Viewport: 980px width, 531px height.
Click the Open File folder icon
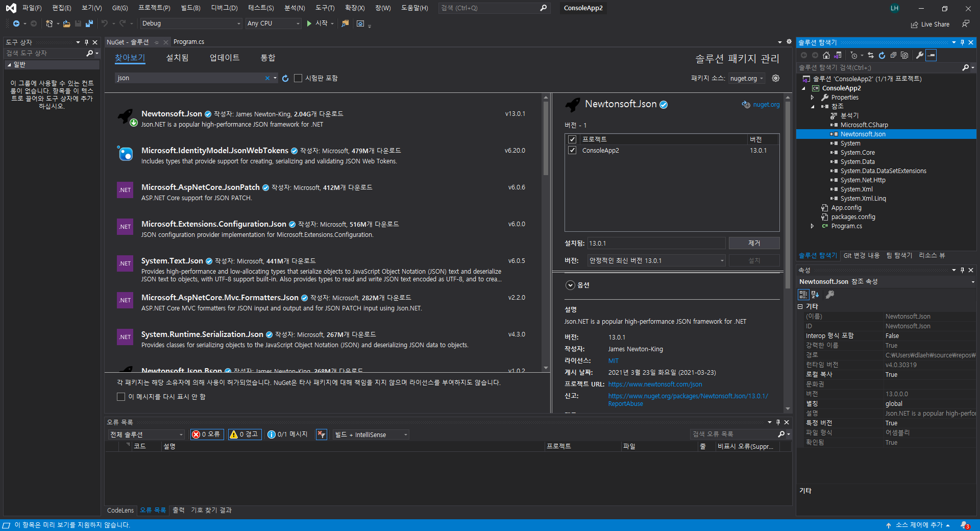point(66,23)
